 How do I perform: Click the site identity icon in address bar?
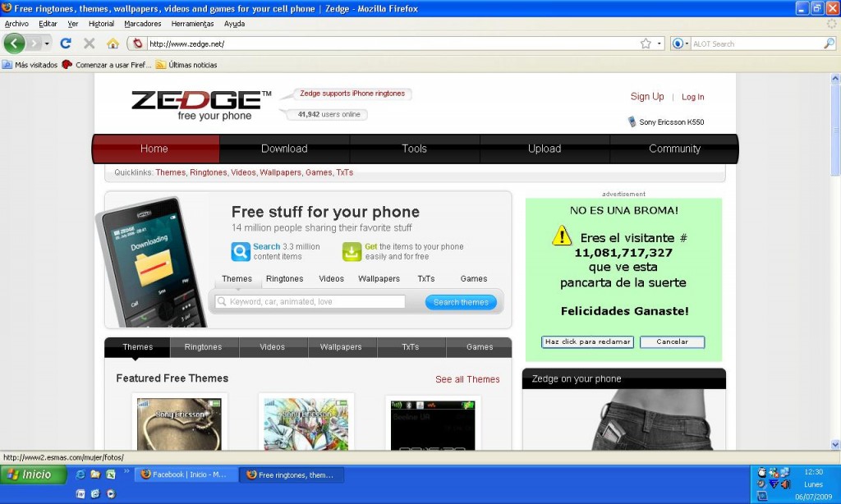138,44
